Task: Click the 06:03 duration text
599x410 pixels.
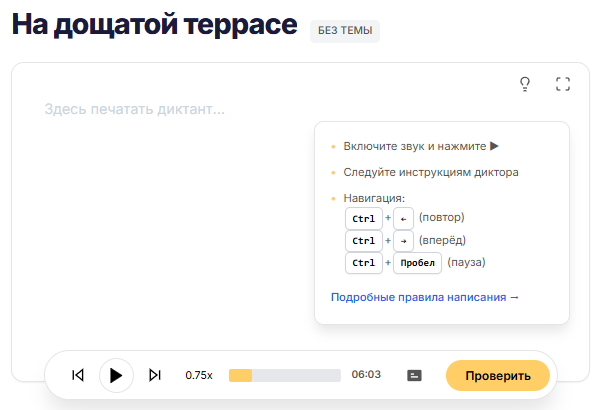Action: [x=366, y=374]
